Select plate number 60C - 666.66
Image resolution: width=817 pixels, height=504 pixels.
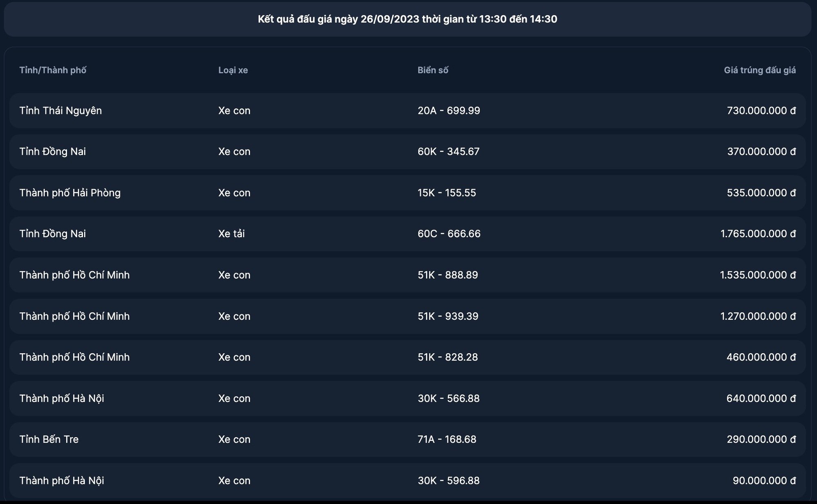pyautogui.click(x=449, y=234)
